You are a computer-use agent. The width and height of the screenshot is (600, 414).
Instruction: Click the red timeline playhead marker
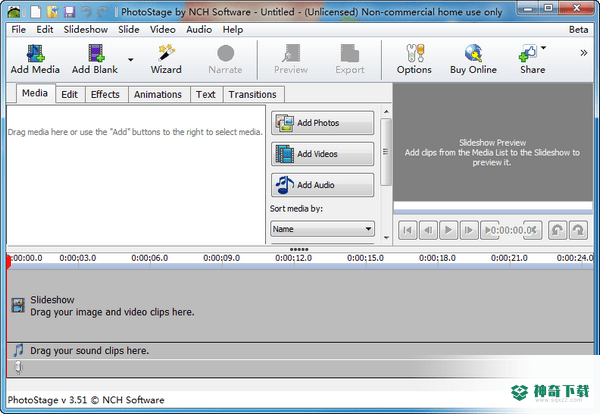coord(8,262)
